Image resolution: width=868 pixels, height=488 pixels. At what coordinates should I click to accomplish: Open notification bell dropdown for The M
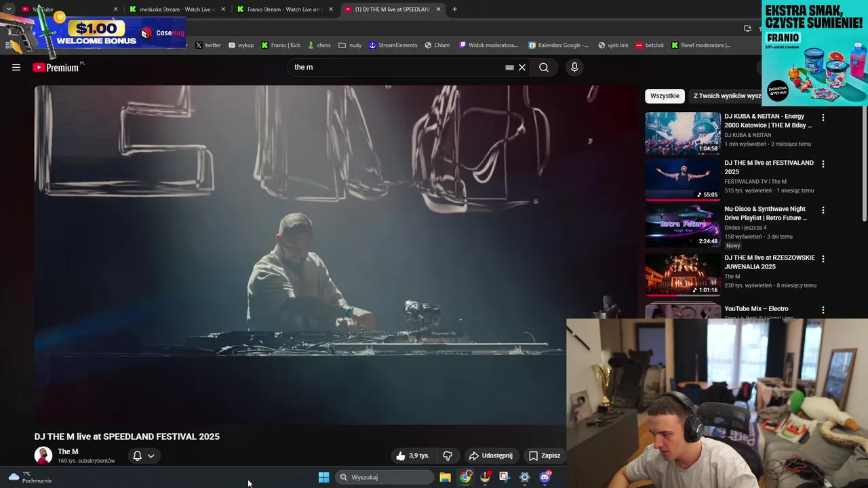(144, 455)
